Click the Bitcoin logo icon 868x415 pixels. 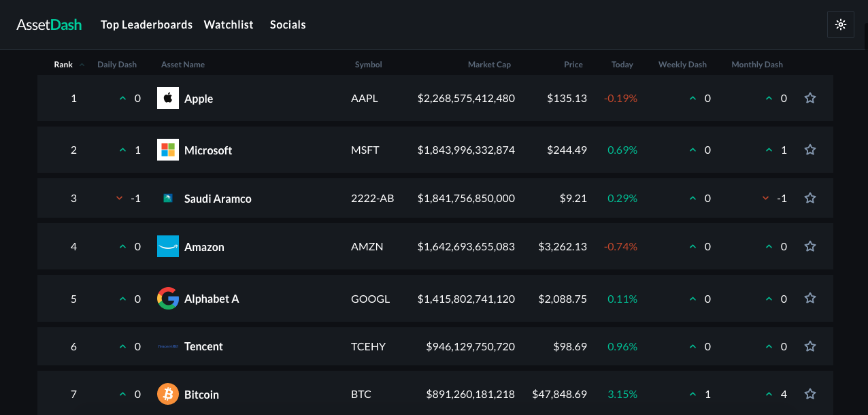(168, 394)
